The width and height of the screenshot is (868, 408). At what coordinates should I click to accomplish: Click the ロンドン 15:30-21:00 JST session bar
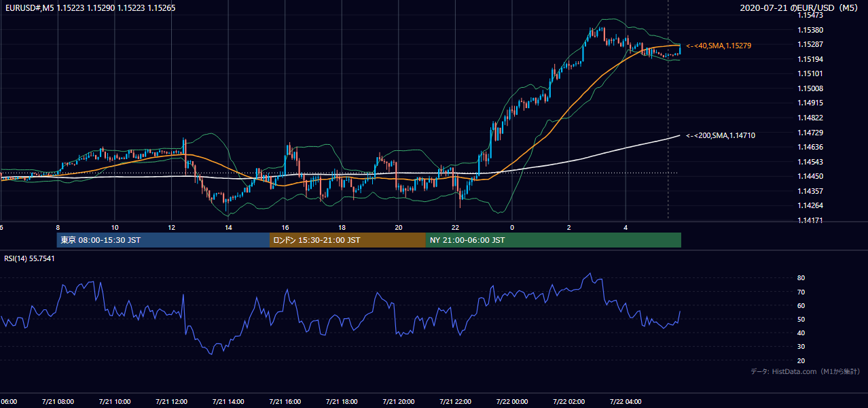coord(348,240)
